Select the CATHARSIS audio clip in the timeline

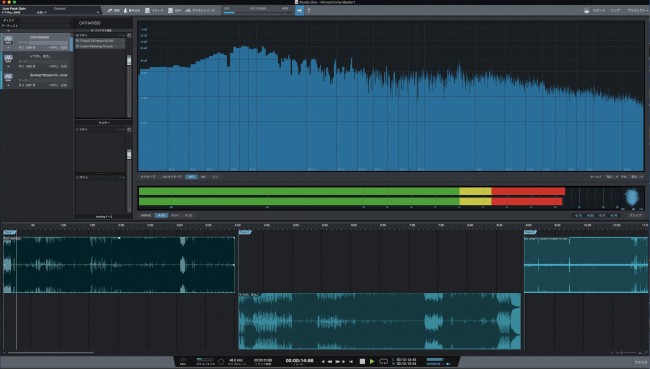[x=119, y=265]
